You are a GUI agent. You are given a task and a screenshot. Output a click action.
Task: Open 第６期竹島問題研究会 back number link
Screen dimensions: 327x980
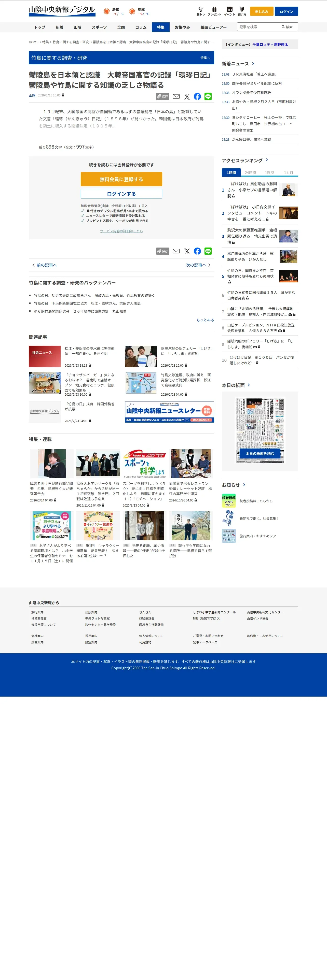pyautogui.click(x=80, y=311)
